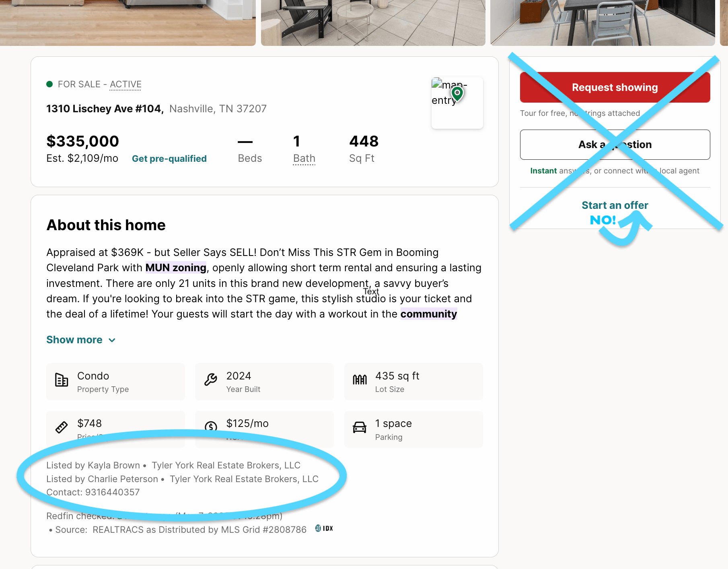Screen dimensions: 728x569
Task: Click the dollar icon beside $125/mo
Action: pyautogui.click(x=211, y=426)
